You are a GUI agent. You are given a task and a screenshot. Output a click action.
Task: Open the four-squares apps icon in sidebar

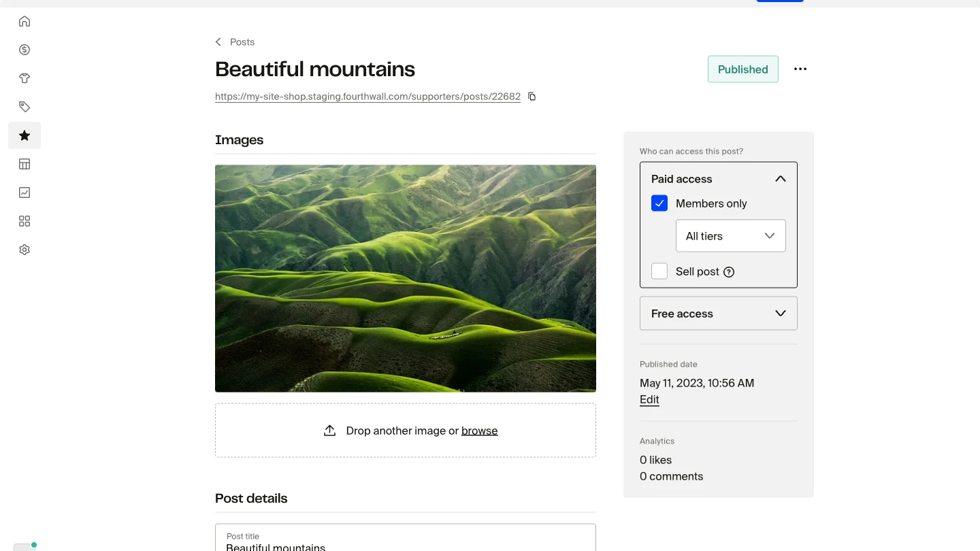click(24, 221)
